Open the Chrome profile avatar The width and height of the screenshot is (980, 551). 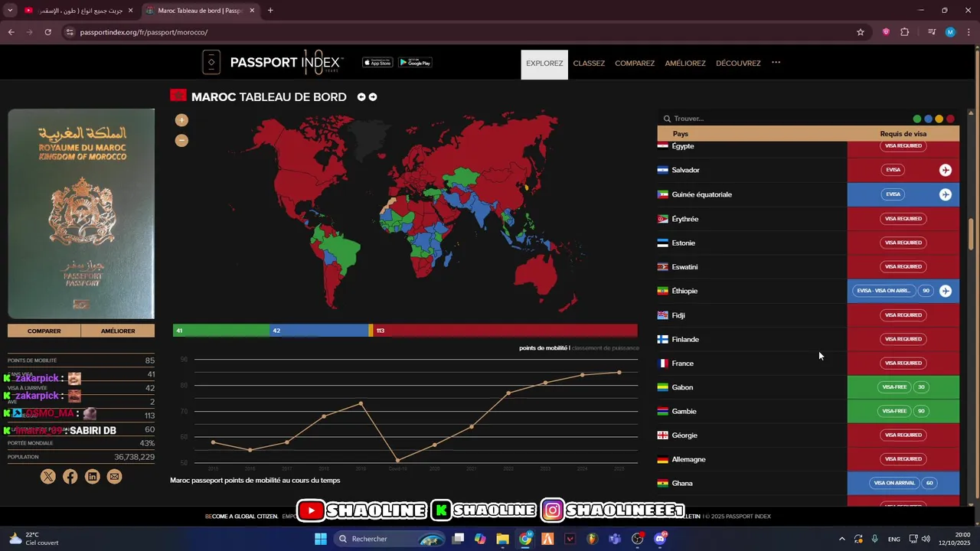[x=950, y=32]
